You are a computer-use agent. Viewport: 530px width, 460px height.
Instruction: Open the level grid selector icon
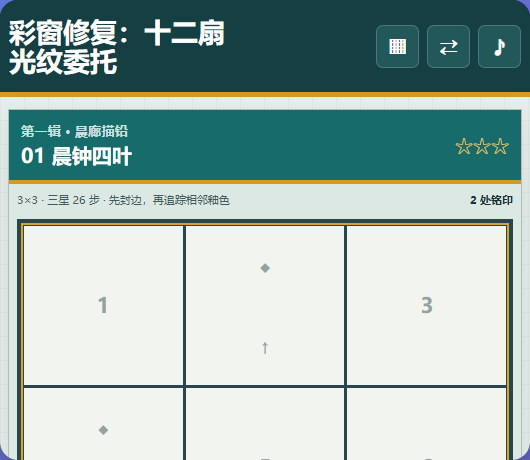[397, 47]
